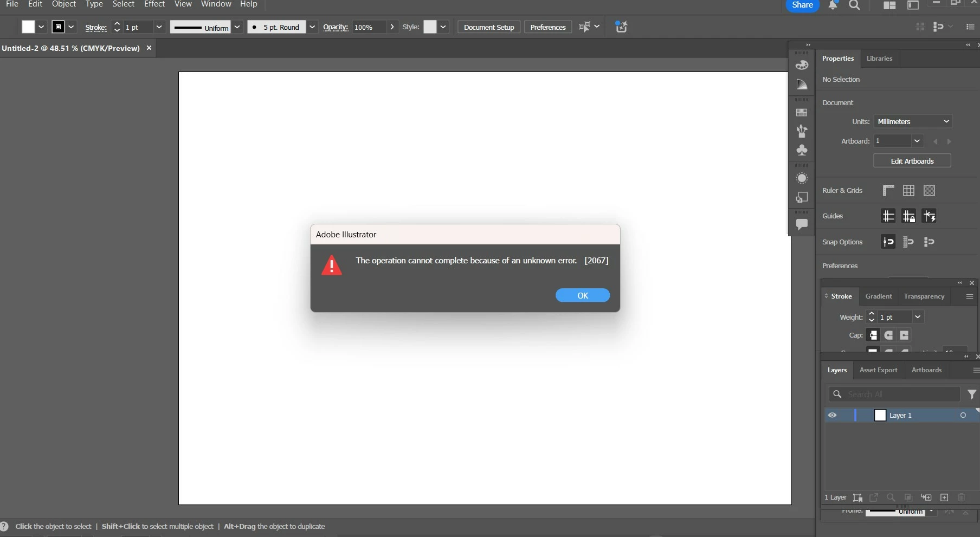Switch to the Gradient tab

click(879, 296)
